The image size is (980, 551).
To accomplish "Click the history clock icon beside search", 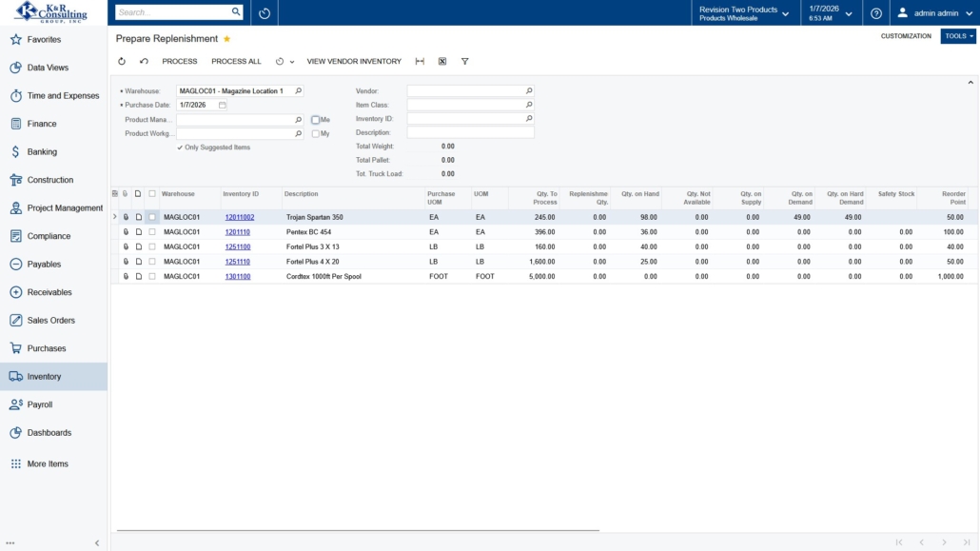I will tap(265, 13).
